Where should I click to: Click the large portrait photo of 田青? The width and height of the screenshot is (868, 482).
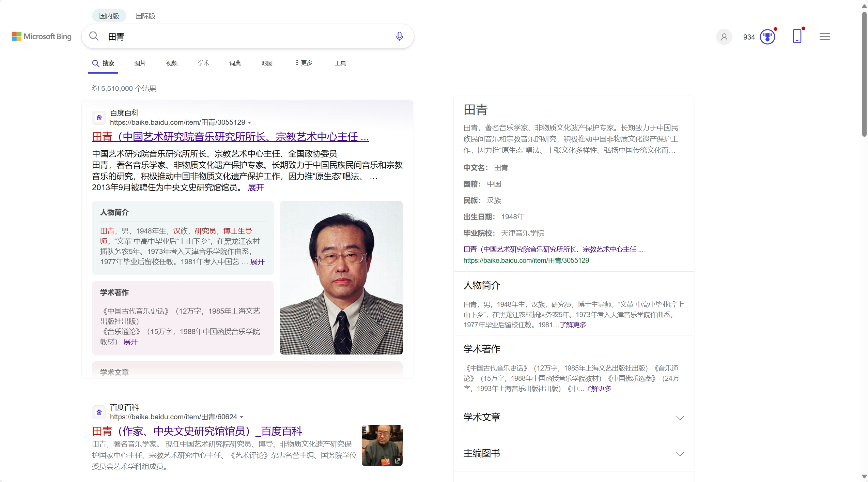pyautogui.click(x=341, y=278)
